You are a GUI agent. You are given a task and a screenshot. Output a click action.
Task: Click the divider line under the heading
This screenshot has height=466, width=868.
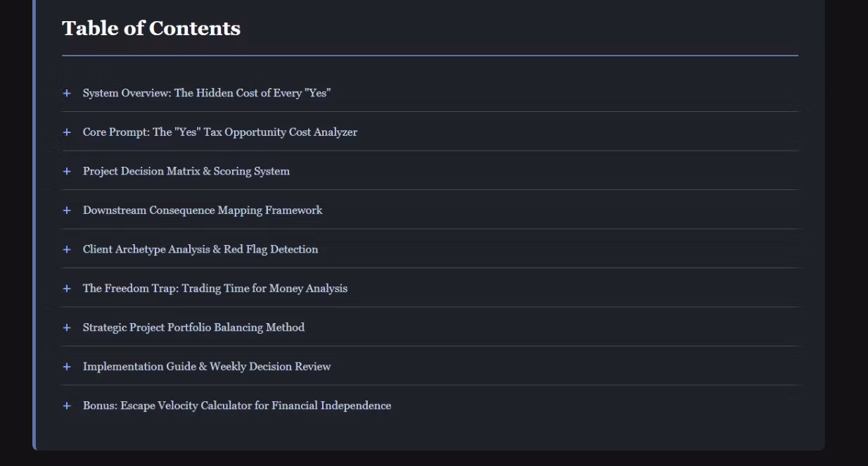(x=430, y=55)
